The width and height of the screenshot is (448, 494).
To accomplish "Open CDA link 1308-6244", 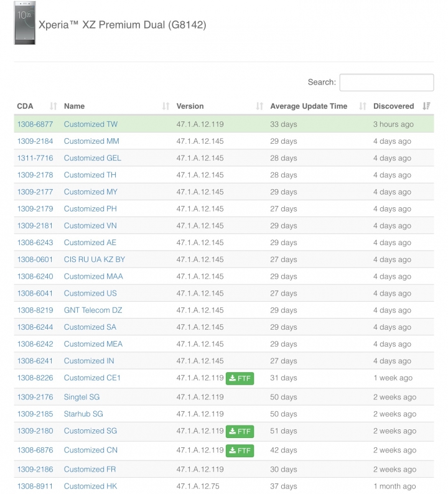I will [35, 327].
